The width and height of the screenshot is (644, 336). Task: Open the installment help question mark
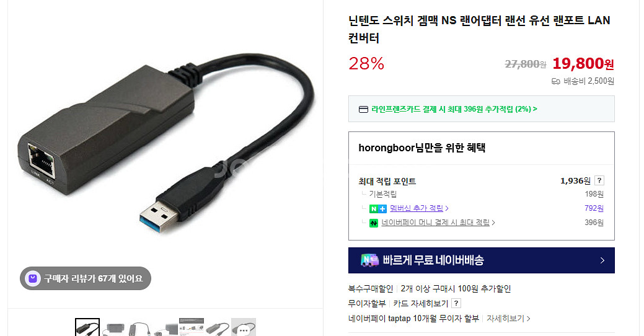click(456, 304)
